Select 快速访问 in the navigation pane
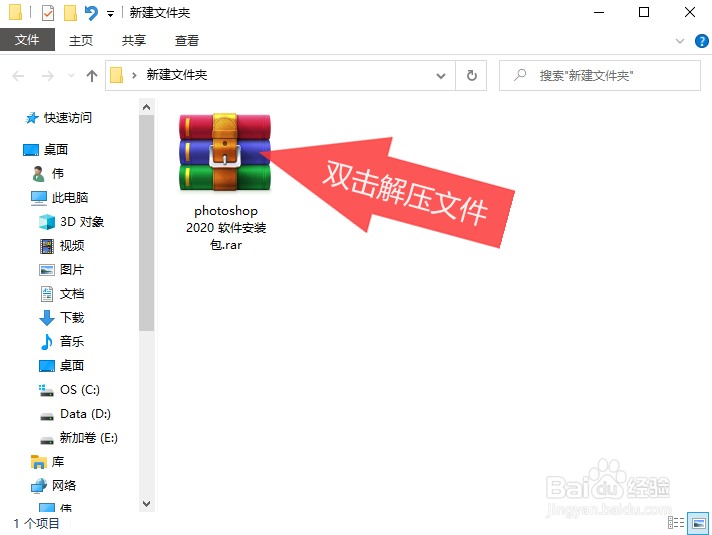The height and width of the screenshot is (535, 712). [x=68, y=118]
